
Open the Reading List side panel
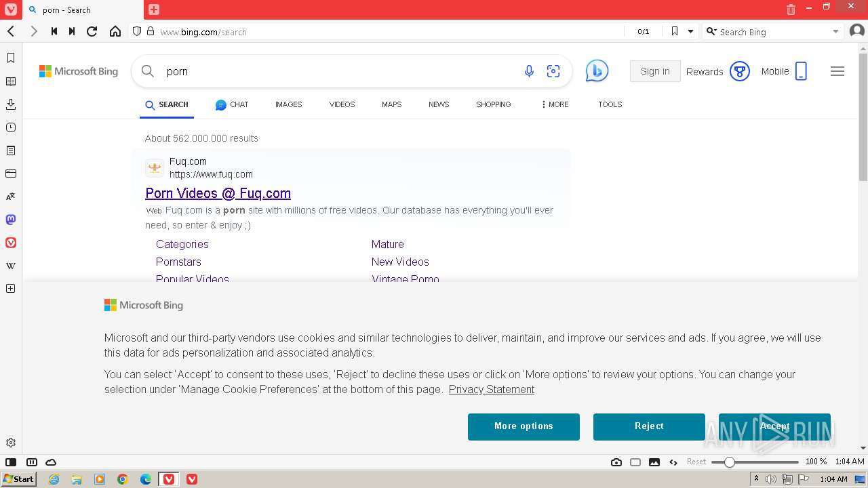click(x=11, y=81)
